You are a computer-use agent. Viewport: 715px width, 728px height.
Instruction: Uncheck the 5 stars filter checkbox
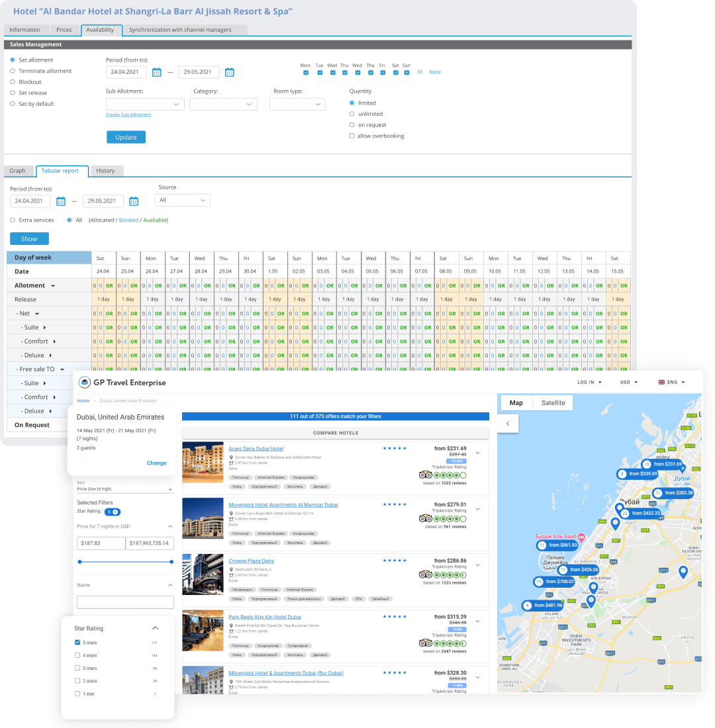(x=77, y=643)
